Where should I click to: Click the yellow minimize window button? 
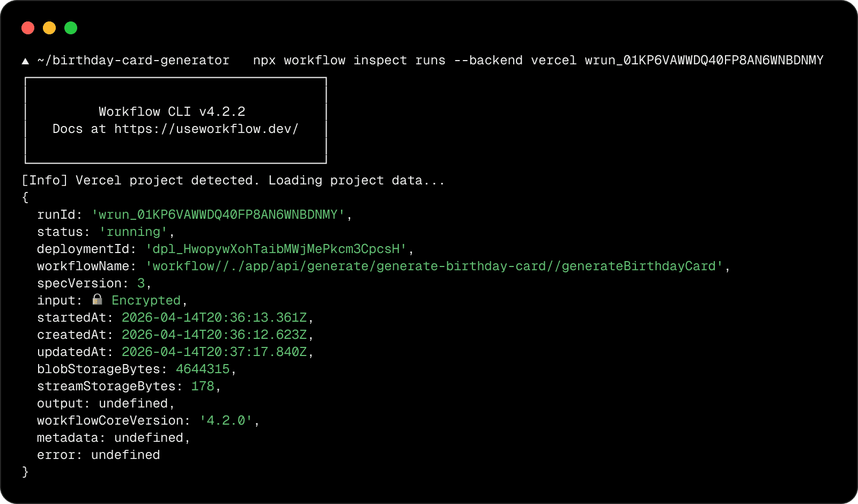pyautogui.click(x=49, y=28)
